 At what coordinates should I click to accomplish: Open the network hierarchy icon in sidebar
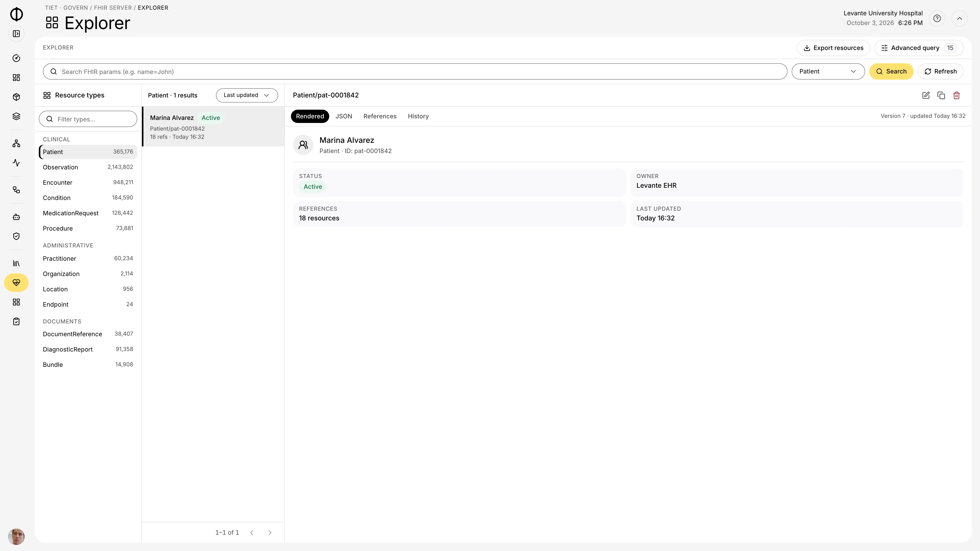(x=16, y=143)
